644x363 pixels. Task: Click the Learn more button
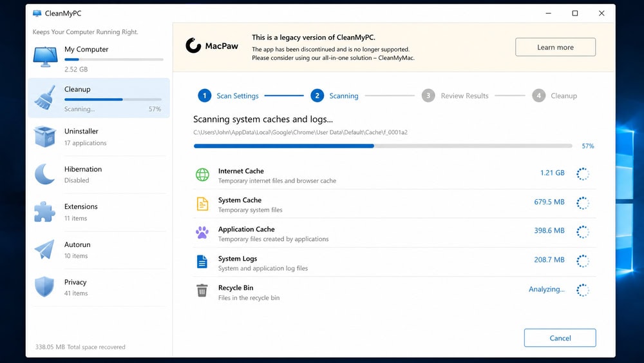pyautogui.click(x=555, y=47)
